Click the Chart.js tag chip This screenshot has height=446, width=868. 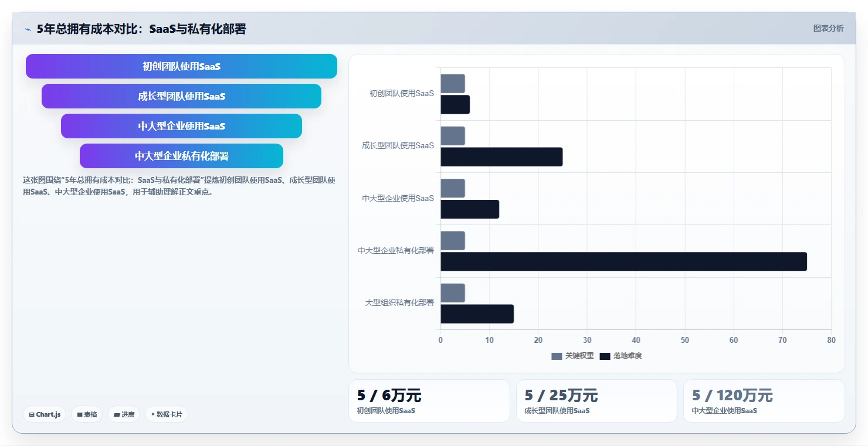click(45, 414)
